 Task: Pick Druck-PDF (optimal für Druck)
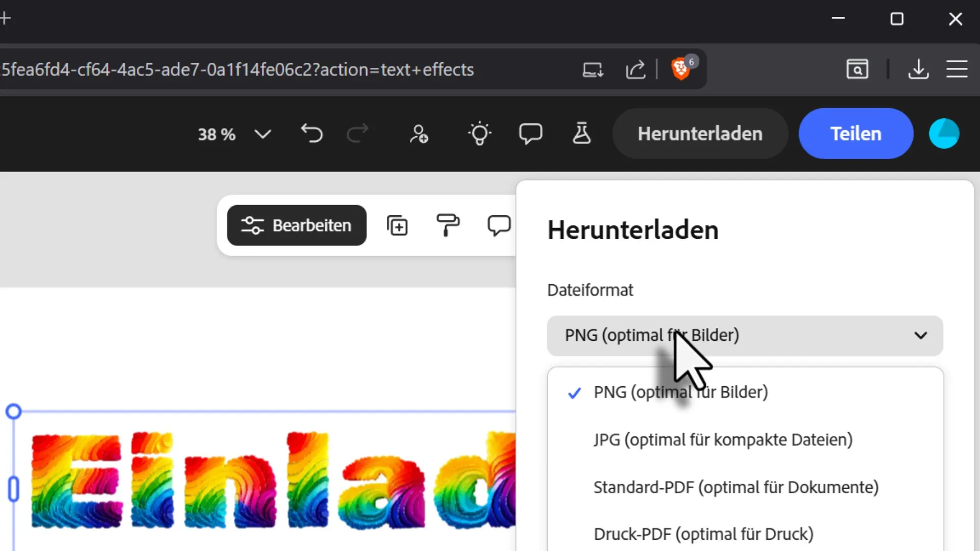pyautogui.click(x=703, y=534)
